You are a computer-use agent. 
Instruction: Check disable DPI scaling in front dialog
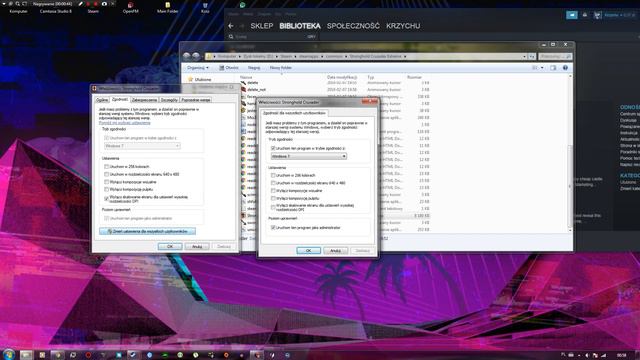(273, 207)
